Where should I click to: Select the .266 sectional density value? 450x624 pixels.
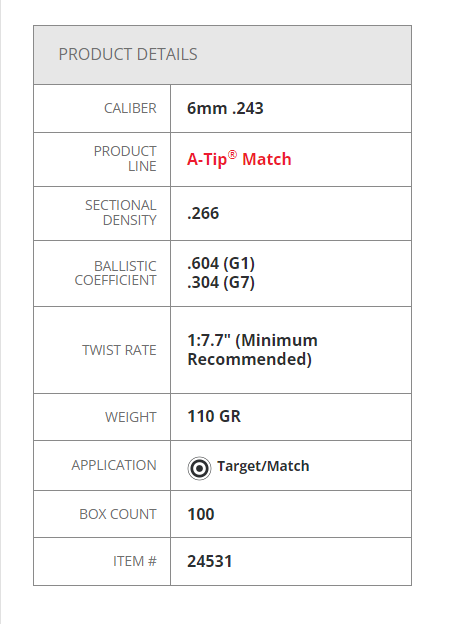[203, 213]
